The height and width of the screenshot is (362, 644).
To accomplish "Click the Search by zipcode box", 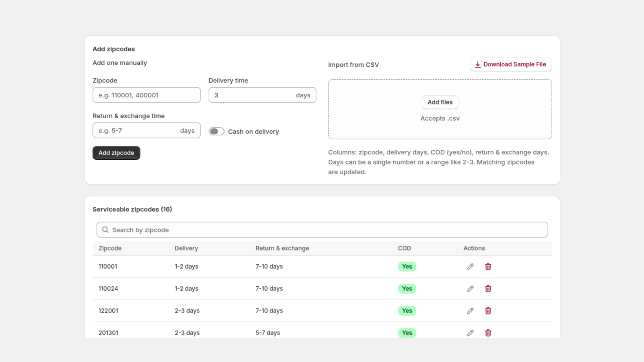I will [322, 230].
